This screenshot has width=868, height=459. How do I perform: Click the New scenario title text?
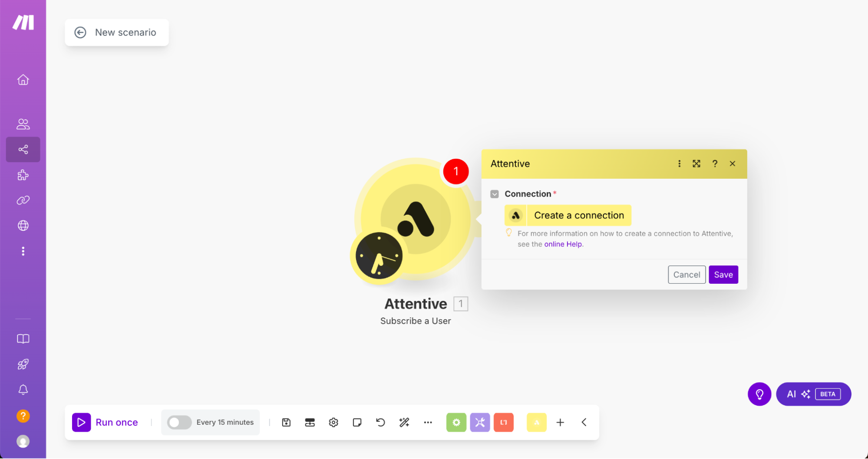(125, 33)
